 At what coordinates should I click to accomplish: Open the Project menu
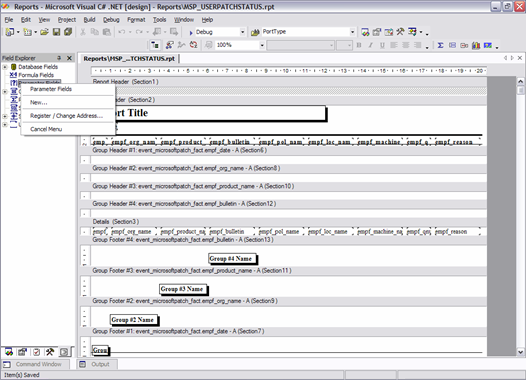67,20
